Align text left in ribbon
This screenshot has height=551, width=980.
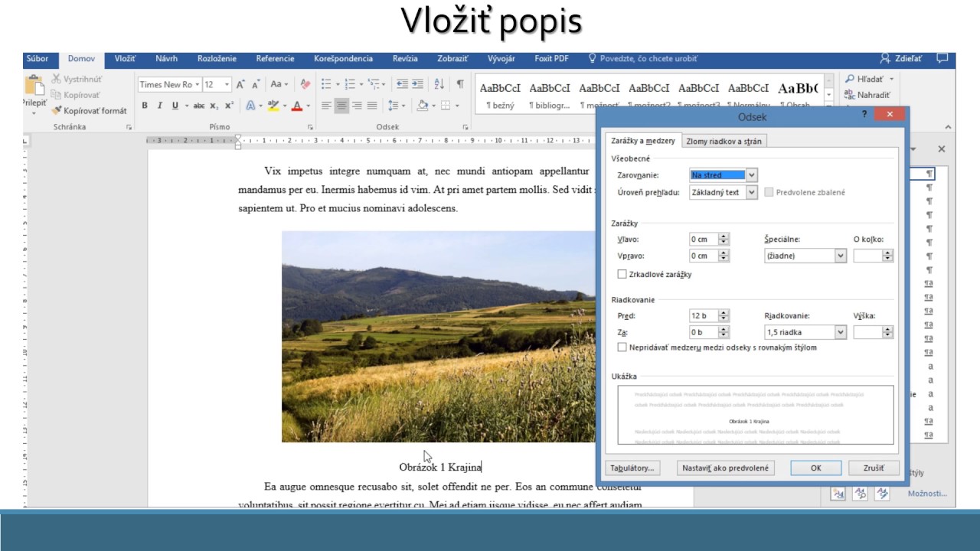326,106
